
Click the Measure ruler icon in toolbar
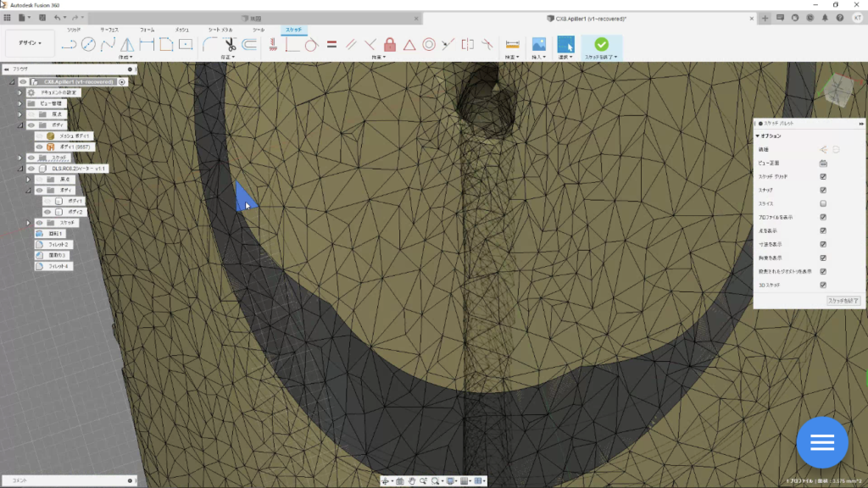[x=511, y=44]
